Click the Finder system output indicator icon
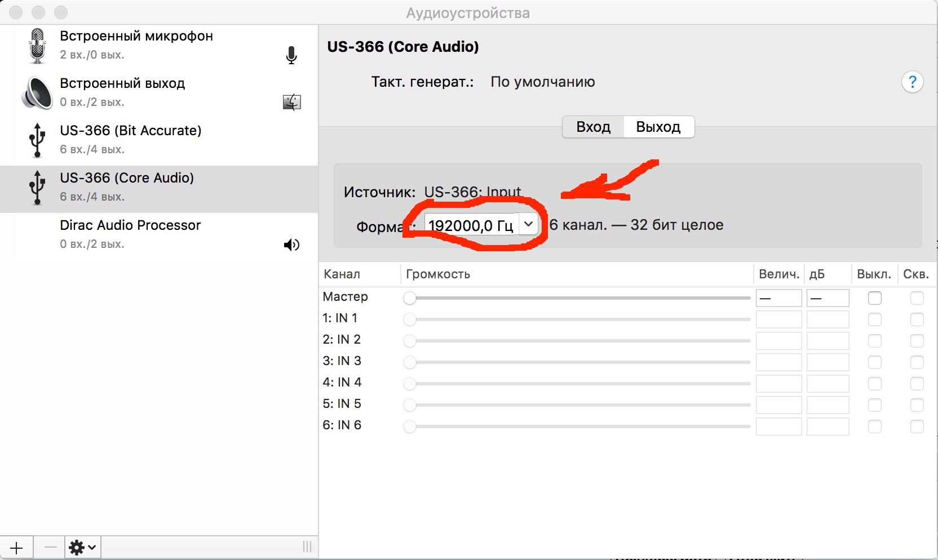938x560 pixels. [x=291, y=102]
